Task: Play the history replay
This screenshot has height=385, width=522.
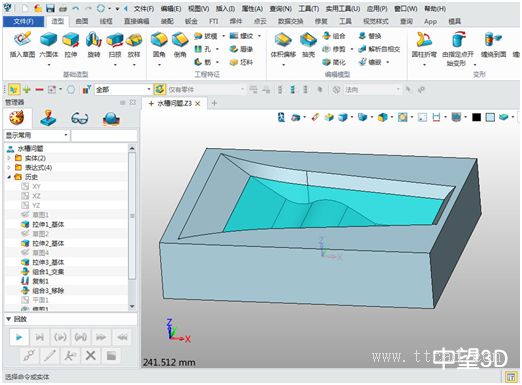Action: tap(19, 337)
